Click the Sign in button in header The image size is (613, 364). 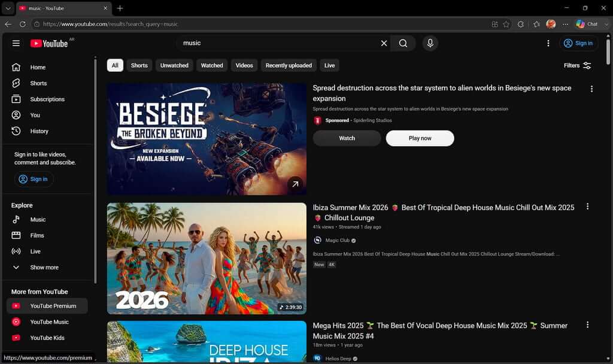coord(578,43)
